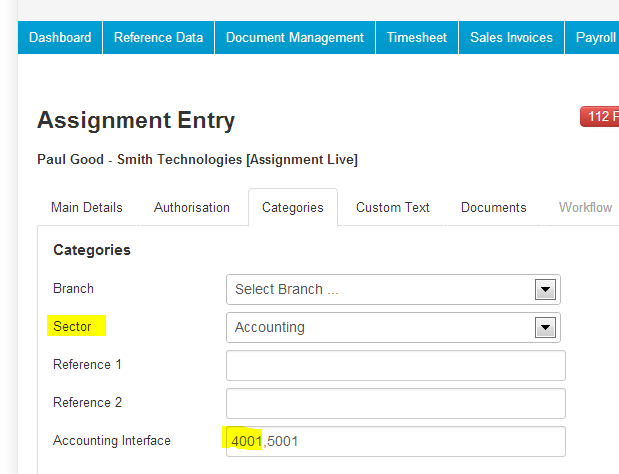This screenshot has height=474, width=619.
Task: Open the Payroll menu
Action: (592, 37)
